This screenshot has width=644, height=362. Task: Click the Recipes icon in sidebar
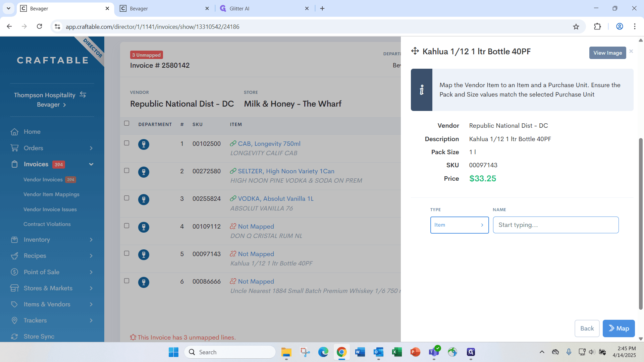(x=14, y=256)
